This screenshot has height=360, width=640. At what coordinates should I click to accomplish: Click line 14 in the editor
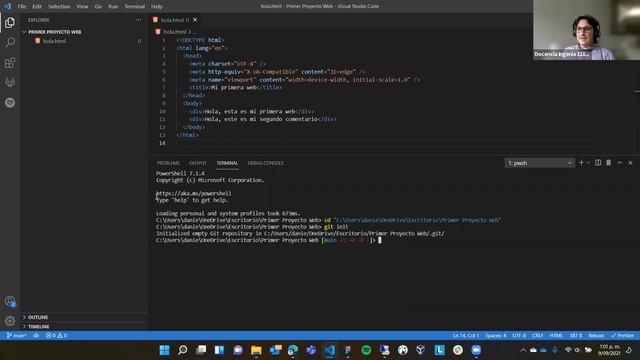coord(384,143)
